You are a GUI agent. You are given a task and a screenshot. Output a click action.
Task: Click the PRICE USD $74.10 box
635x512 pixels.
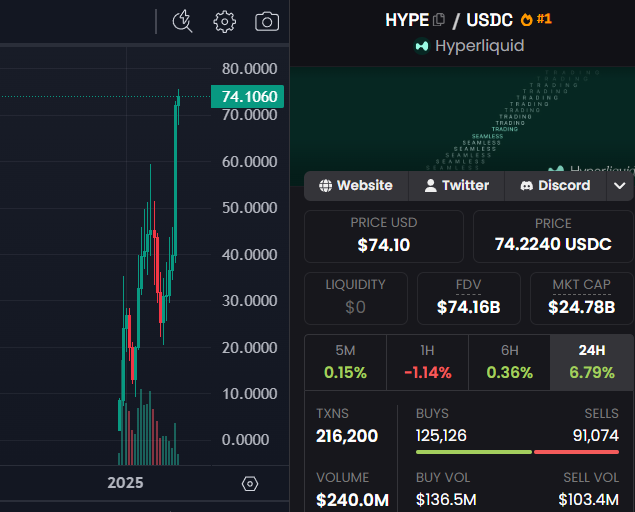pyautogui.click(x=384, y=236)
